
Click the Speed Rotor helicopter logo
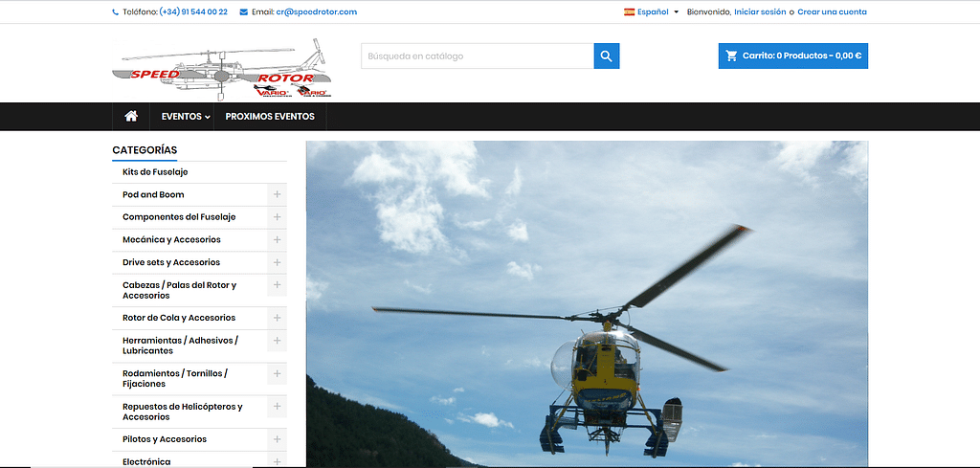pos(222,69)
